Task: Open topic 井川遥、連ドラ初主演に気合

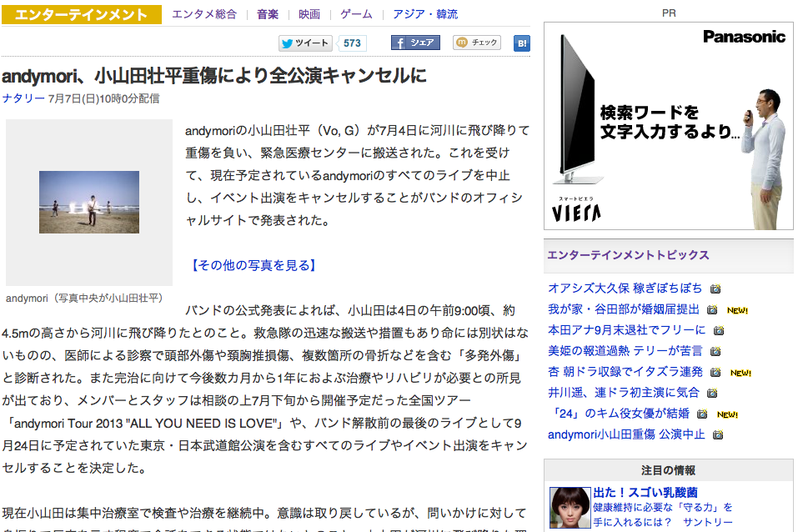Action: [624, 393]
